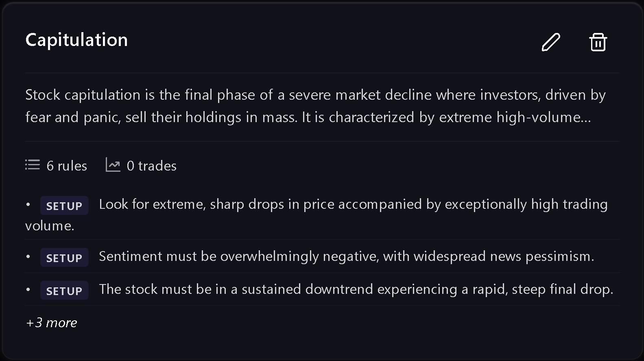The width and height of the screenshot is (644, 361).
Task: Open the 0 trades count label
Action: click(152, 166)
